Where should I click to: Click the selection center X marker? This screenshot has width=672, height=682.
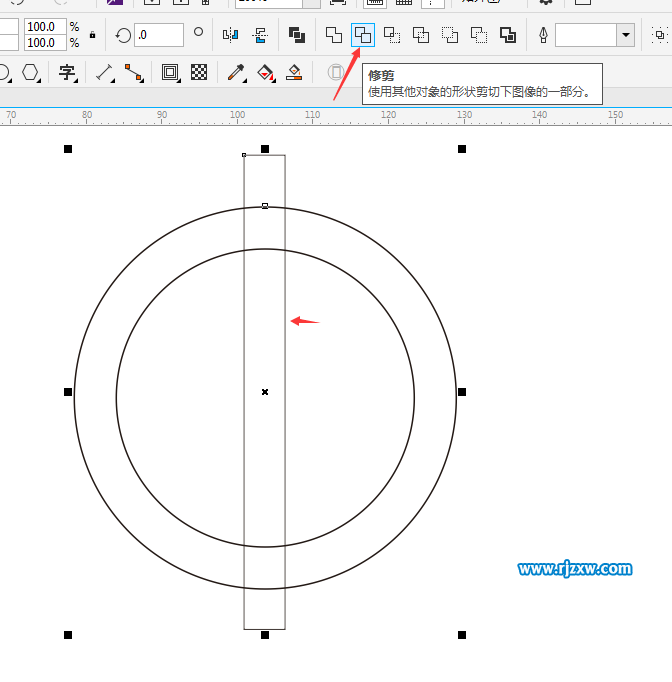coord(265,392)
